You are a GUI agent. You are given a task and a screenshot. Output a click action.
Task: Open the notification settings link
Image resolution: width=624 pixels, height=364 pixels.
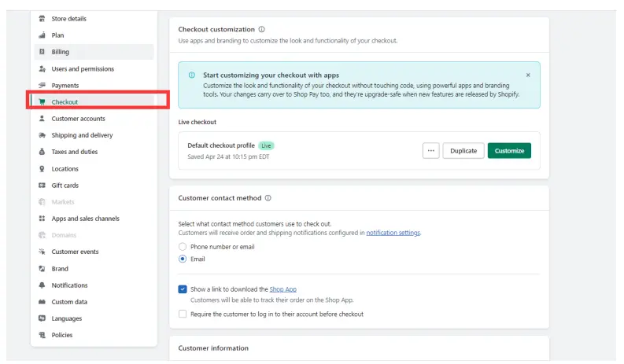(393, 233)
